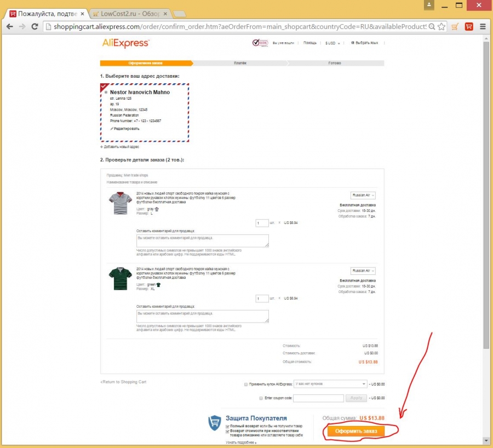Image resolution: width=493 pixels, height=448 pixels.
Task: Open the zoom magnifier icon in address bar
Action: [x=432, y=27]
